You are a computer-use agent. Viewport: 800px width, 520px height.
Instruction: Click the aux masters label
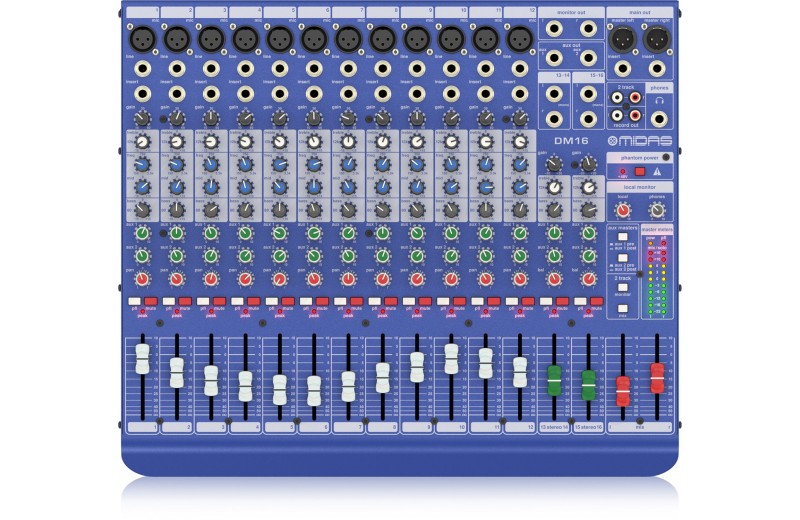623,228
